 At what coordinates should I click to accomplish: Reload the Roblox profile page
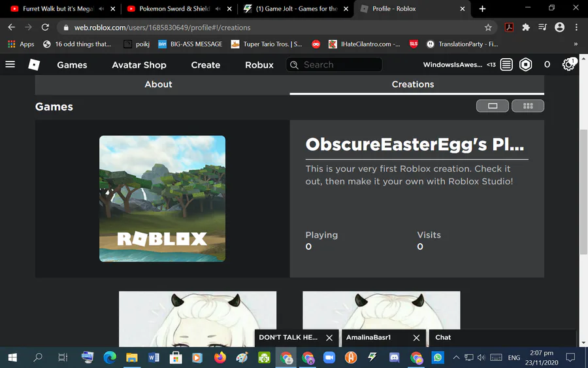pos(45,27)
